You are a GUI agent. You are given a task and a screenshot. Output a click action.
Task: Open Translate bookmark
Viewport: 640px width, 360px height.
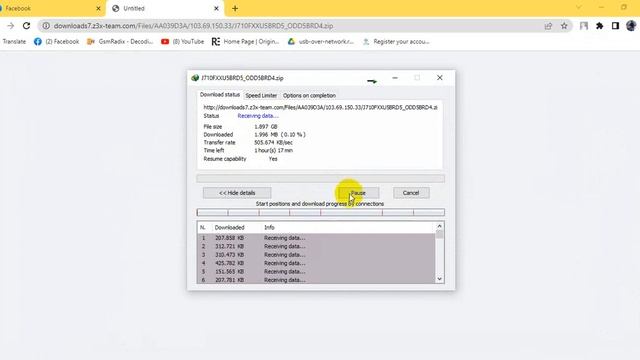click(14, 42)
